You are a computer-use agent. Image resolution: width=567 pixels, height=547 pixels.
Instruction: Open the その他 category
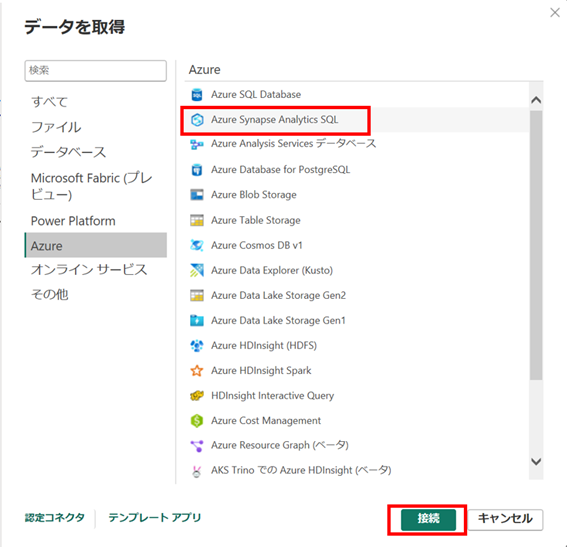50,295
